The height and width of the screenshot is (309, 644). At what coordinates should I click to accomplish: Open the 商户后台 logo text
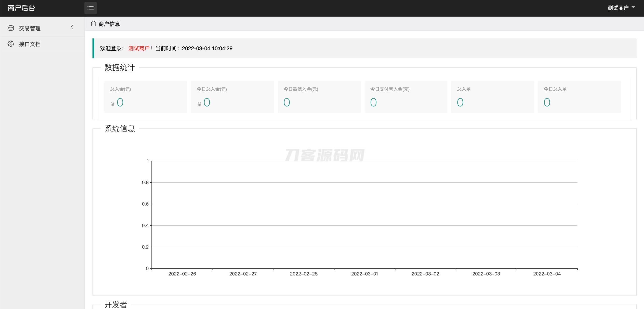(21, 8)
